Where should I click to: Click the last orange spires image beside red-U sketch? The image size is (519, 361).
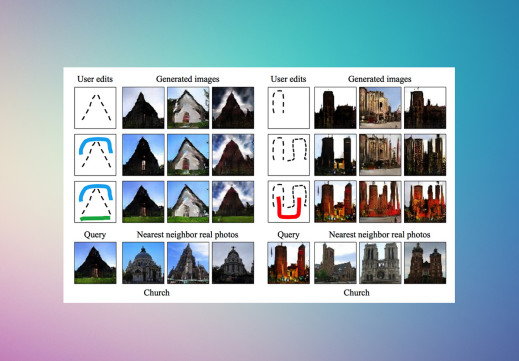[425, 202]
